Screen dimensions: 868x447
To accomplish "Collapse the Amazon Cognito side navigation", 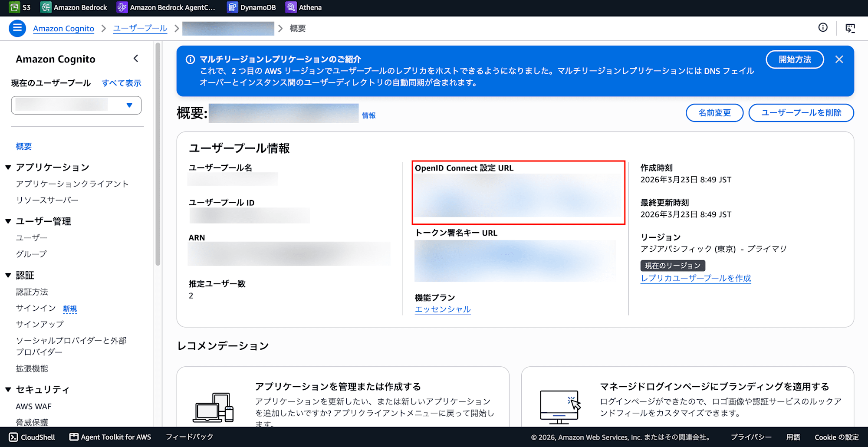I will pyautogui.click(x=136, y=59).
